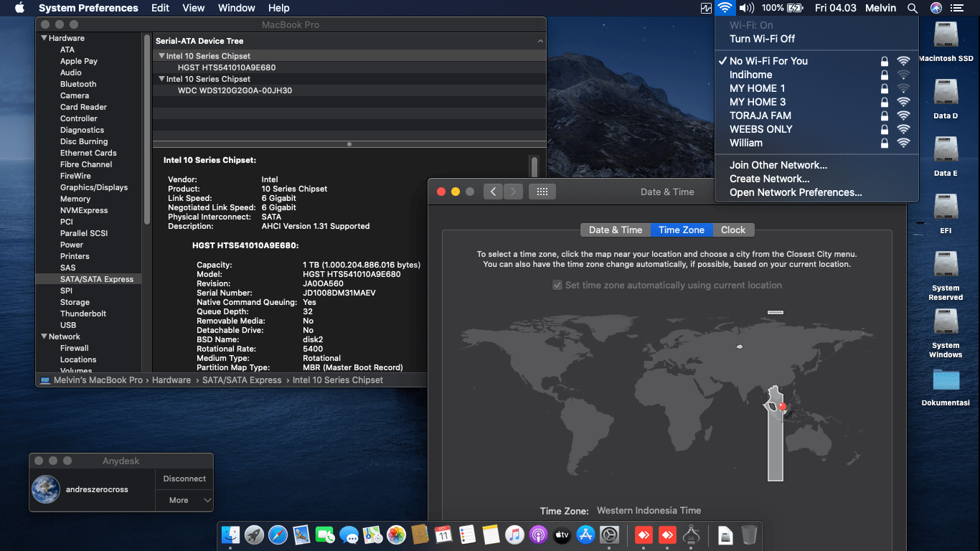The image size is (980, 551).
Task: Open Safari in the Dock
Action: 278,534
